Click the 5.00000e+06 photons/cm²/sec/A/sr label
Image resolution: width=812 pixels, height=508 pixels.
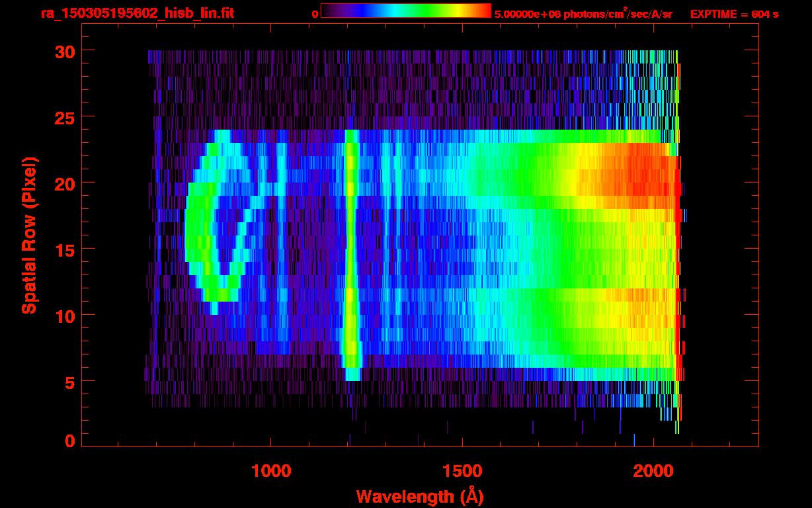click(x=584, y=14)
